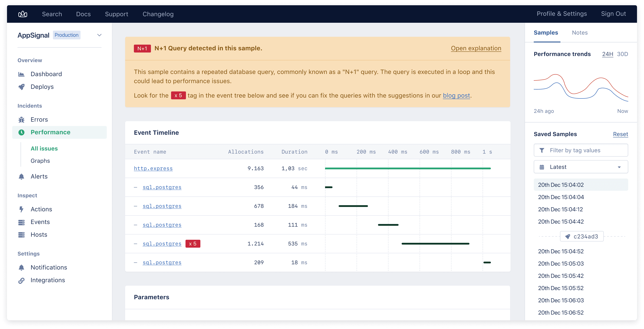Screen dimensions: 644x329
Task: Select sample 20th Dec 15:04:02
Action: point(581,185)
